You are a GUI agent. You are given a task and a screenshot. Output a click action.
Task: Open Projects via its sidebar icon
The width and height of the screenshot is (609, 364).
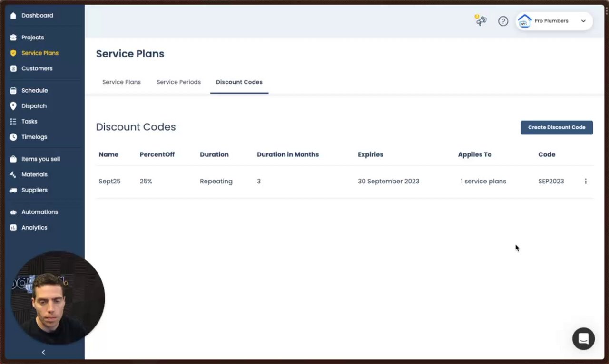coord(13,38)
